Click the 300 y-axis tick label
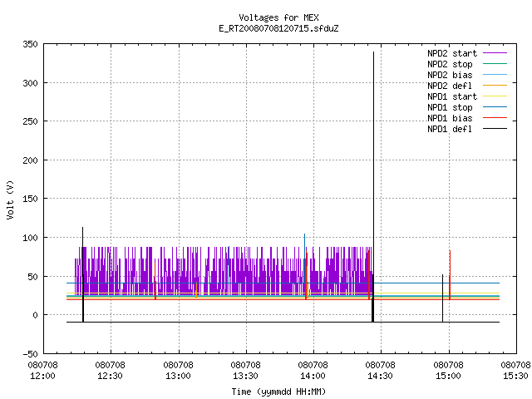The width and height of the screenshot is (532, 399). pyautogui.click(x=30, y=83)
